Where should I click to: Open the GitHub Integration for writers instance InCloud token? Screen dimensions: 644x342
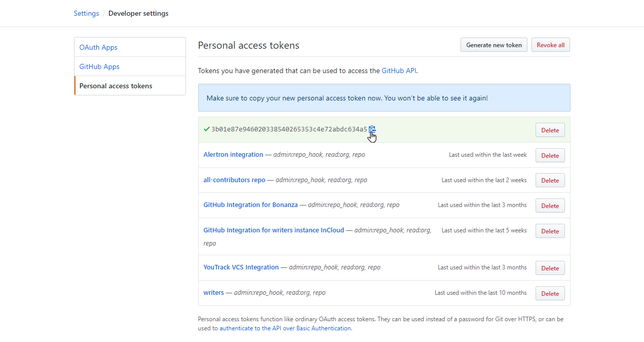tap(274, 230)
